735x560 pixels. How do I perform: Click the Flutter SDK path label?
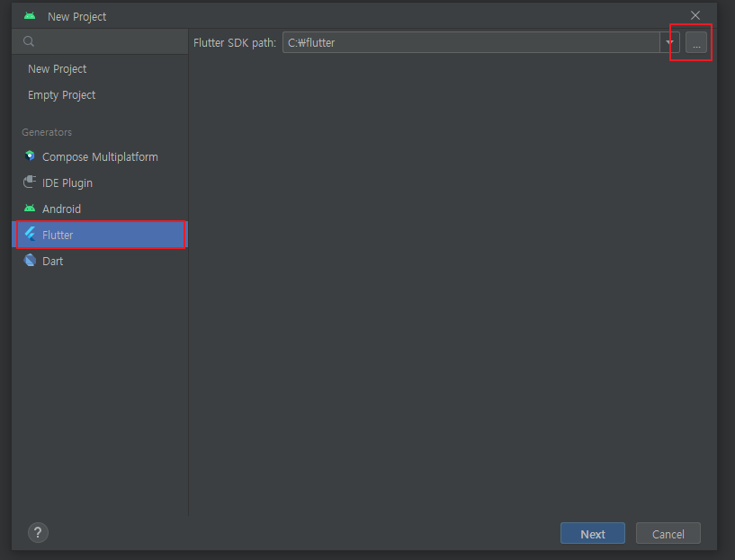tap(235, 42)
